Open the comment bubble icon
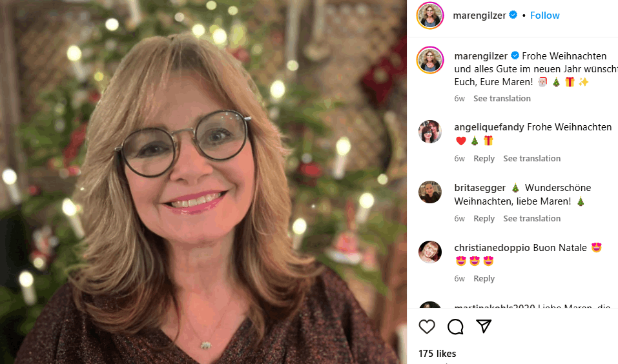Viewport: 618px width, 364px height. pos(455,327)
